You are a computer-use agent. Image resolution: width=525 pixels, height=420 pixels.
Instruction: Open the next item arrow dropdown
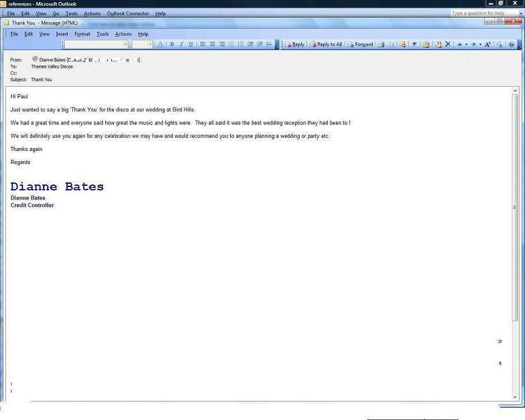pos(480,44)
